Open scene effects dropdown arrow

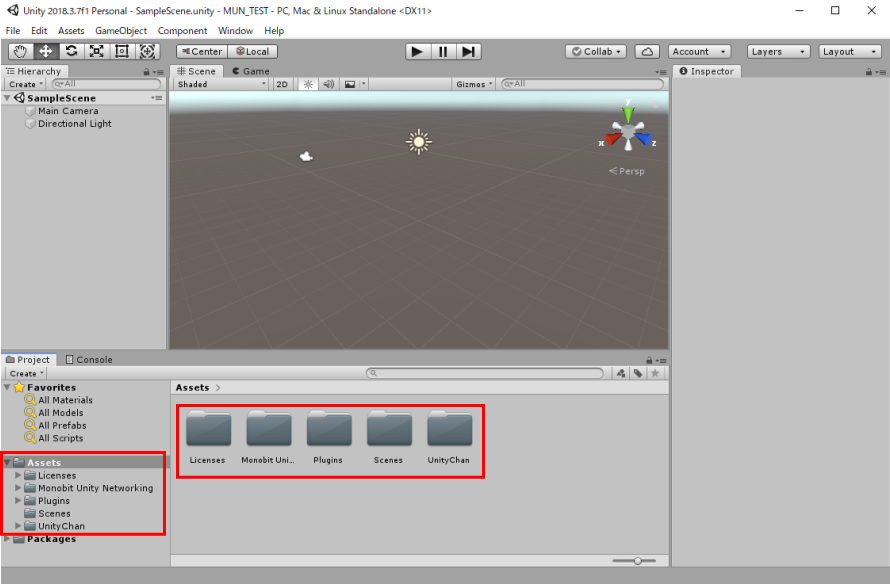point(364,84)
